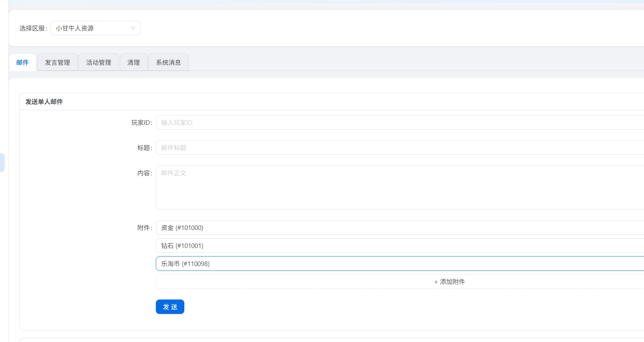Open the 活动管理 tab

tap(99, 62)
